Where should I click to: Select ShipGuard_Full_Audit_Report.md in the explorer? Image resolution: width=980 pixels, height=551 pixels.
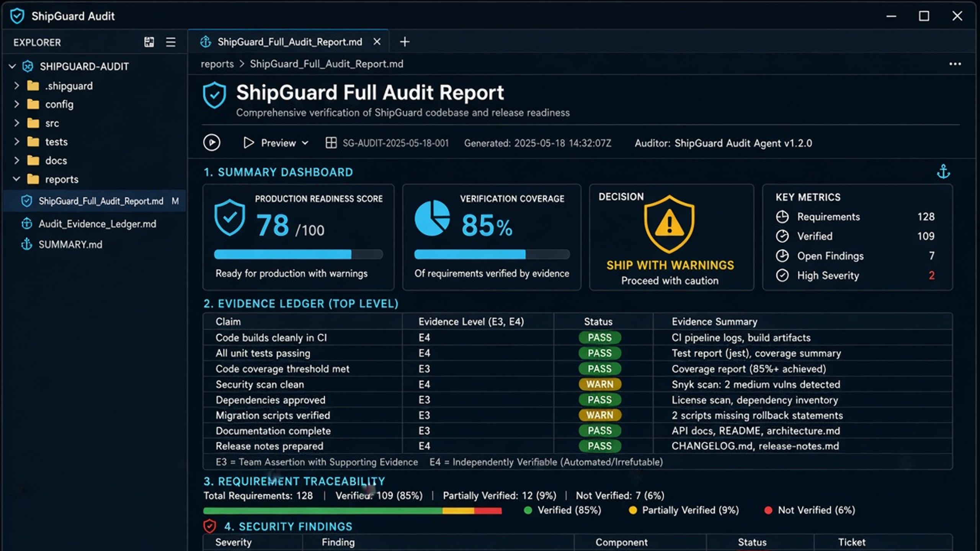(95, 201)
